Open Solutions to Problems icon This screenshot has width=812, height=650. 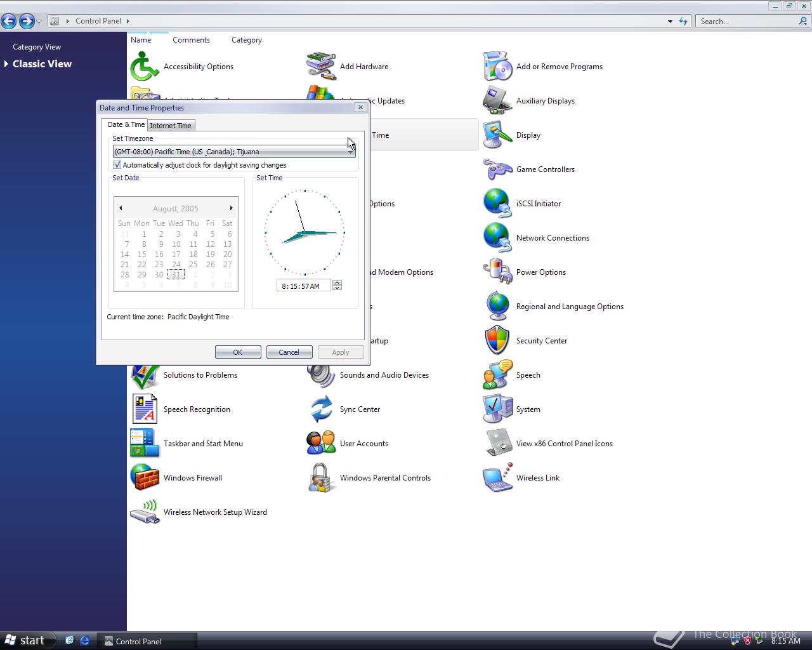tap(145, 377)
